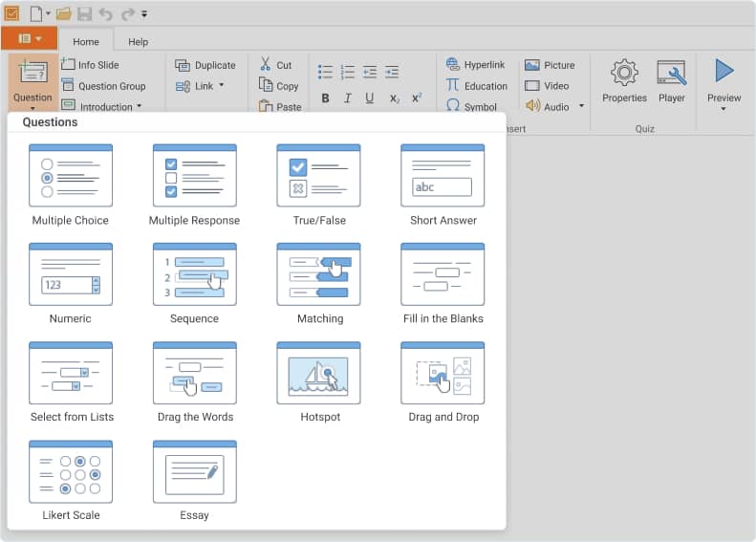This screenshot has width=756, height=542.
Task: Open the Player settings
Action: click(672, 74)
